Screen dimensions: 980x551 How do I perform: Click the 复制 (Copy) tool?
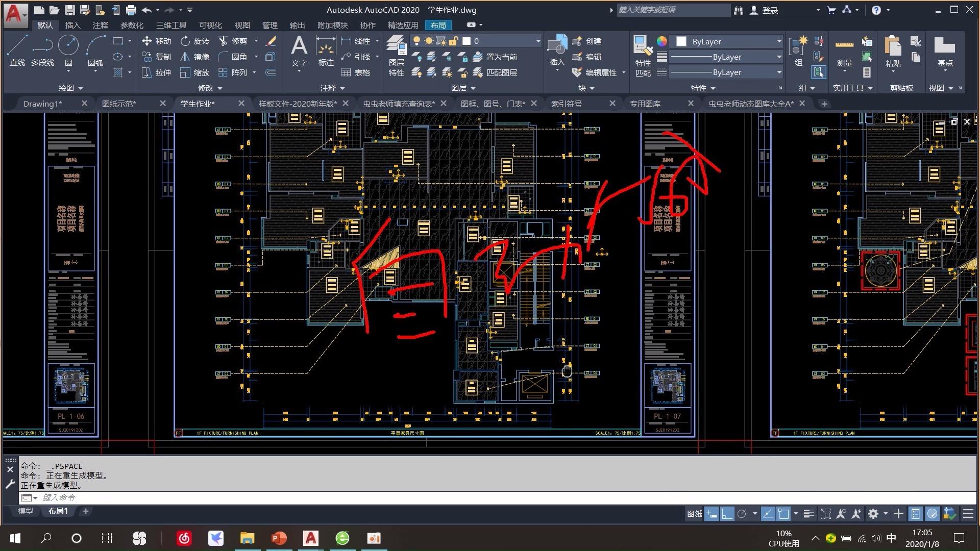(157, 57)
